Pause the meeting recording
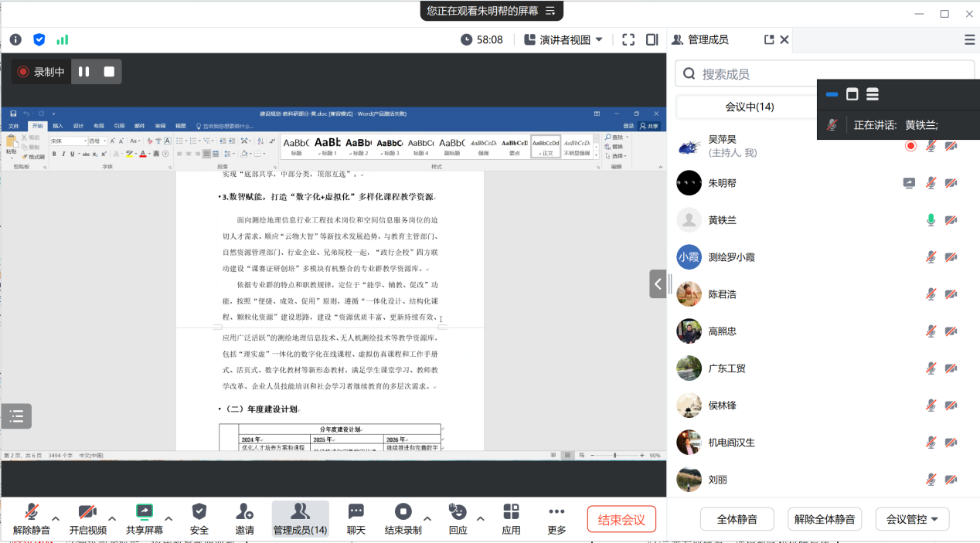The image size is (980, 543). pyautogui.click(x=83, y=72)
